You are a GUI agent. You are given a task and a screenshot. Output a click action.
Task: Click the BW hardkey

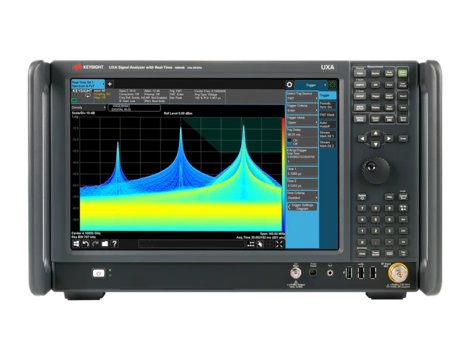point(376,85)
